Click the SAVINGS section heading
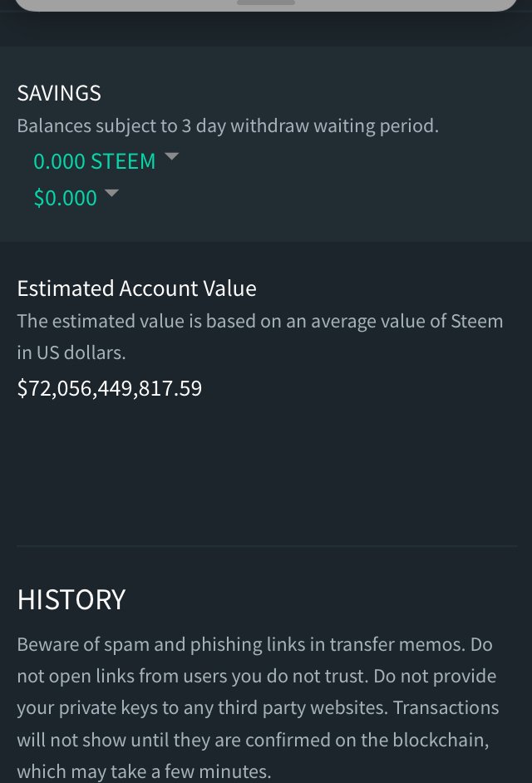This screenshot has height=783, width=532. pos(59,93)
